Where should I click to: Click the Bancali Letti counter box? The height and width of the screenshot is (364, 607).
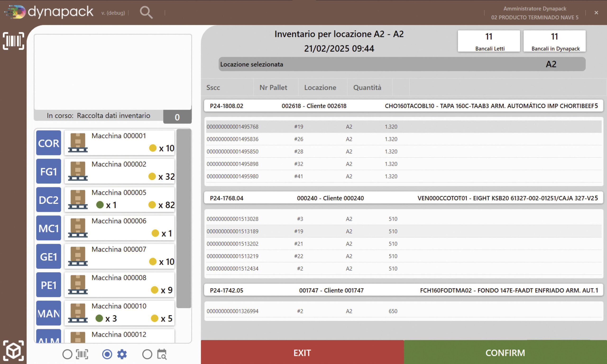click(x=489, y=41)
